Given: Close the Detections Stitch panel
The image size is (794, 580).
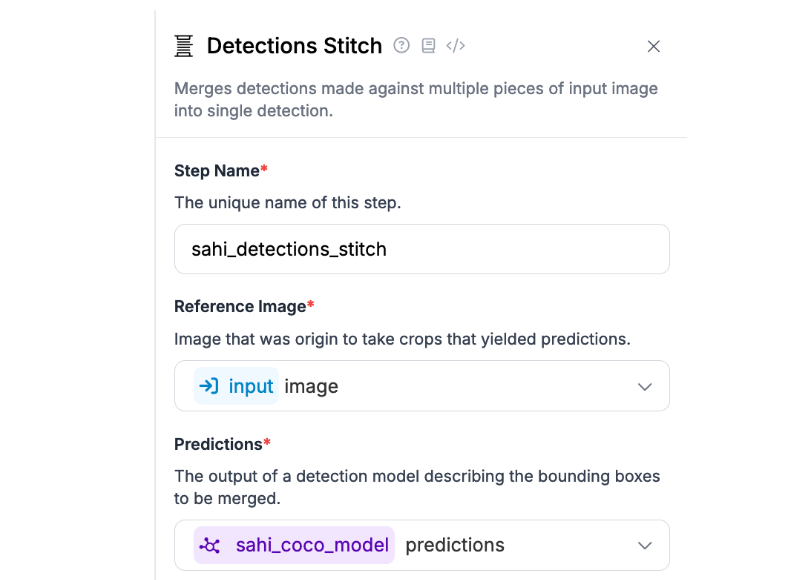Looking at the screenshot, I should coord(654,46).
